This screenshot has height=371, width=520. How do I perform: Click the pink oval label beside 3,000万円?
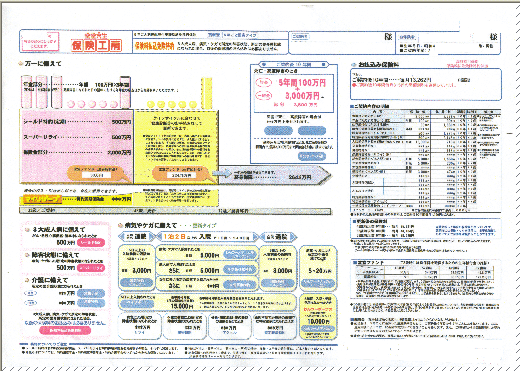(x=263, y=96)
